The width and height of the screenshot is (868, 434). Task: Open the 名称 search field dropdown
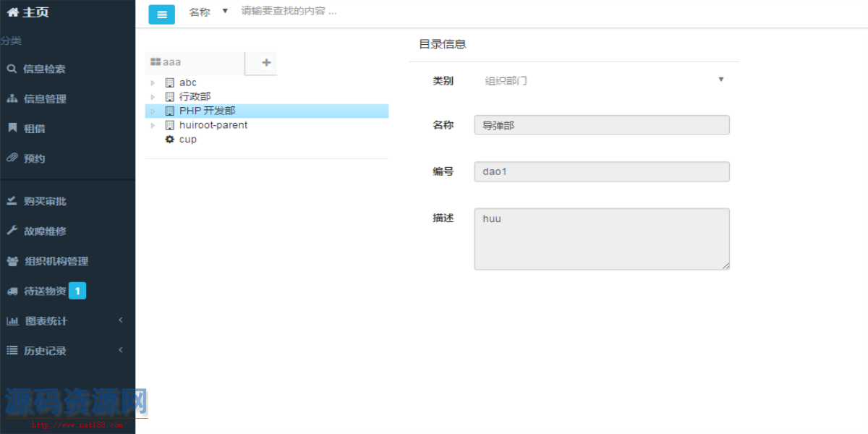(x=224, y=11)
